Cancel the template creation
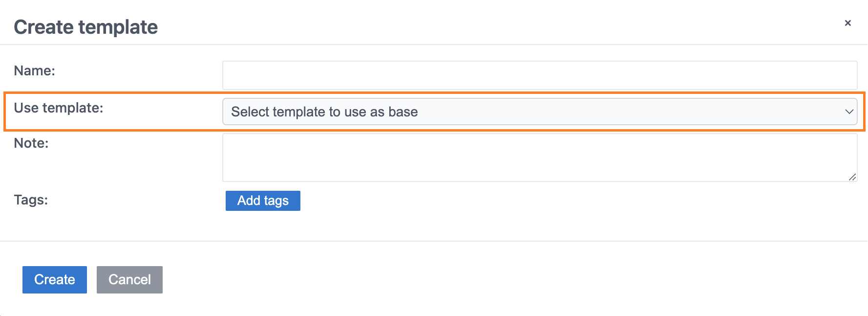The width and height of the screenshot is (868, 316). tap(129, 280)
